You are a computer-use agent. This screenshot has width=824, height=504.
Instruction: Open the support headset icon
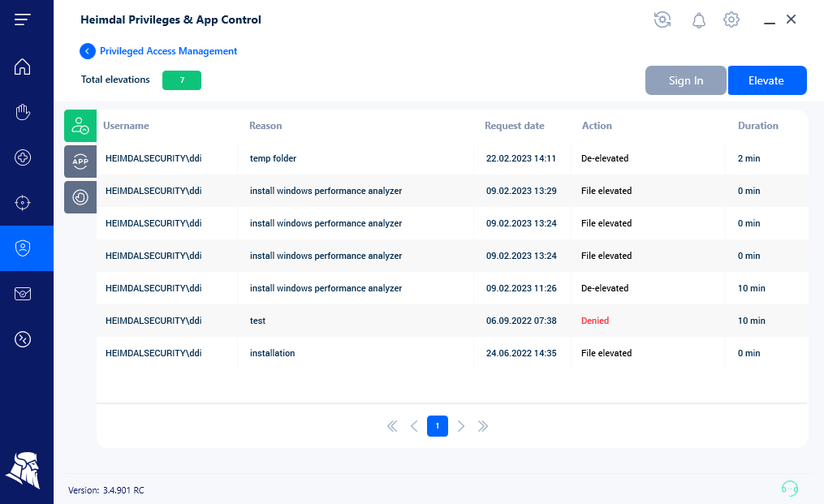(x=789, y=489)
